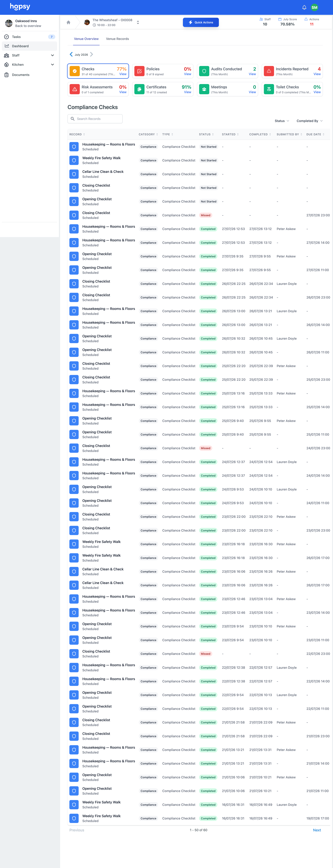Open the Completed By filter dropdown
Image resolution: width=333 pixels, height=868 pixels.
coord(310,121)
